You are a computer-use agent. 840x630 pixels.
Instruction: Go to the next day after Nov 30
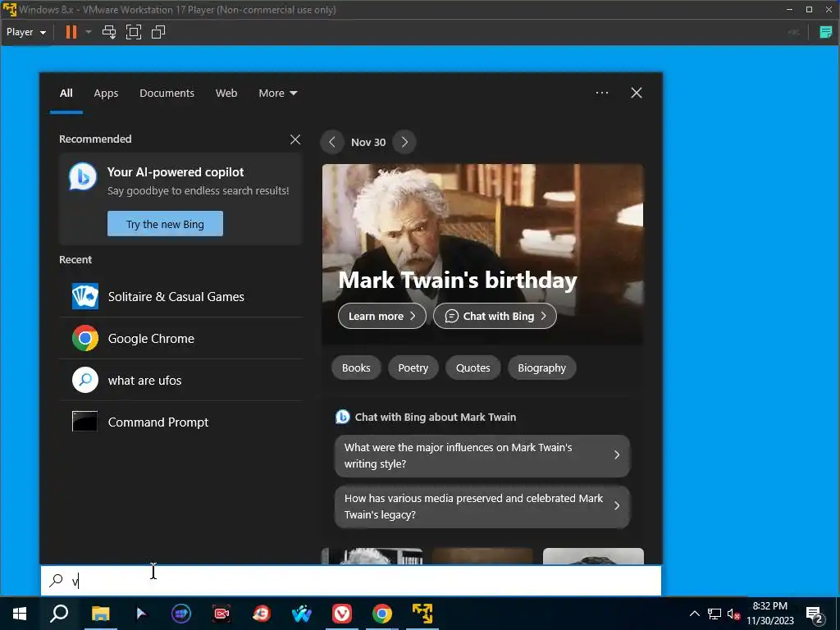[404, 142]
